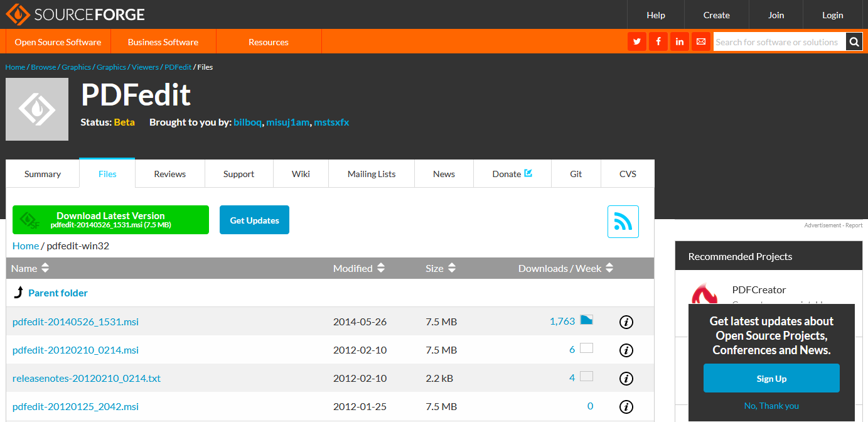868x422 pixels.
Task: Sort by Downloads / Week column
Action: click(565, 268)
